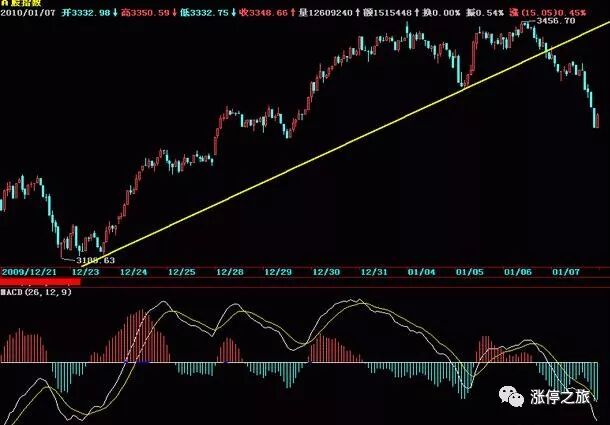
Task: Select the 2010/01/07 date in header
Action: coord(28,13)
